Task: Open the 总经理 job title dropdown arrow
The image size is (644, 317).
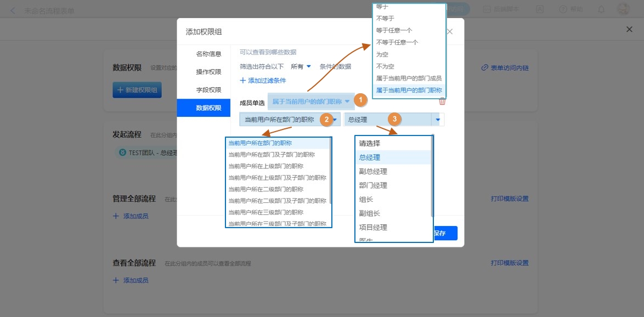Action: click(x=437, y=120)
